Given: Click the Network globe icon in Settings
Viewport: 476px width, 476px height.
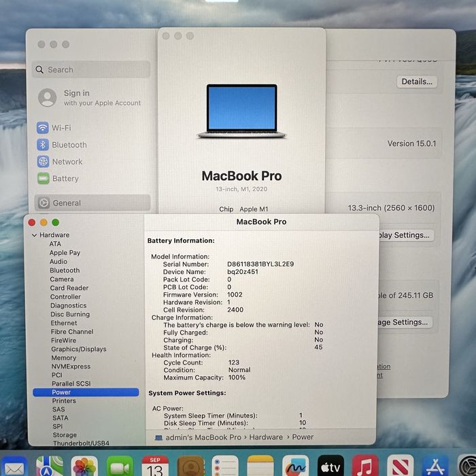Looking at the screenshot, I should tap(43, 162).
